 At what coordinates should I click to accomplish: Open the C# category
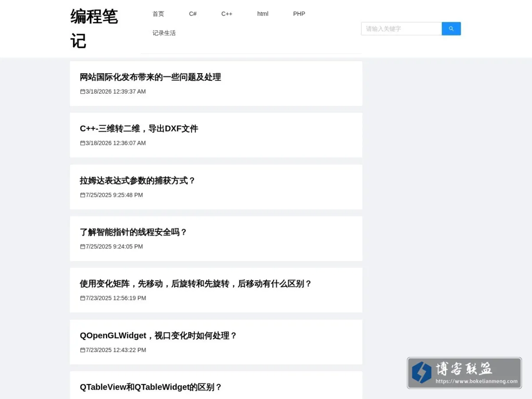pyautogui.click(x=193, y=14)
